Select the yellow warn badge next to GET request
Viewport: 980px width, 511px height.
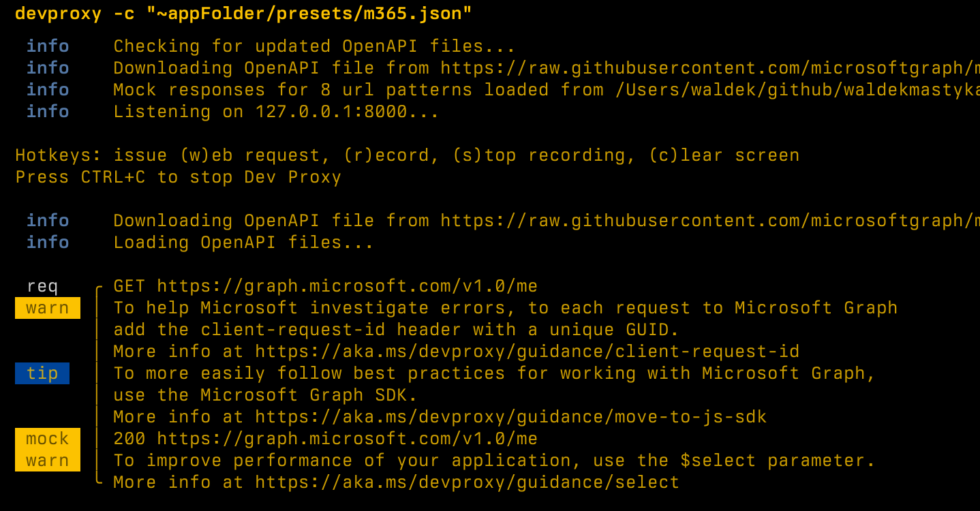click(x=47, y=307)
